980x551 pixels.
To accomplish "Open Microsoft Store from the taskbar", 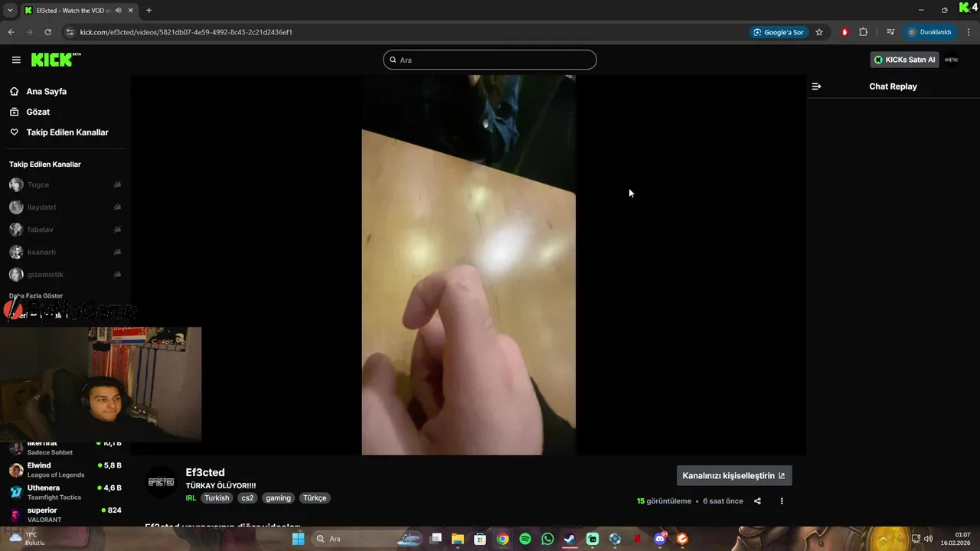I will tap(480, 539).
